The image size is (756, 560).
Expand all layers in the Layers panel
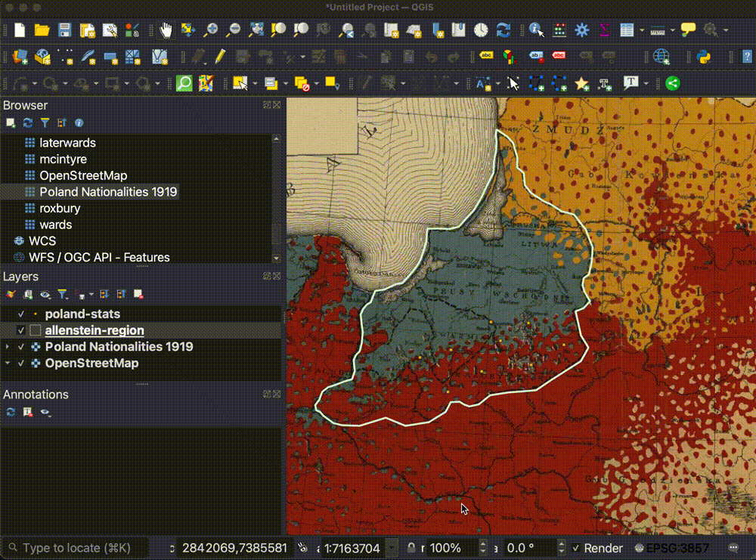(104, 294)
